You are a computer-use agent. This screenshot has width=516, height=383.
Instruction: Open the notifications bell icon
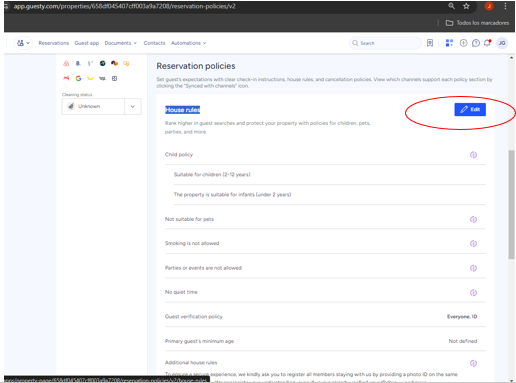[488, 43]
